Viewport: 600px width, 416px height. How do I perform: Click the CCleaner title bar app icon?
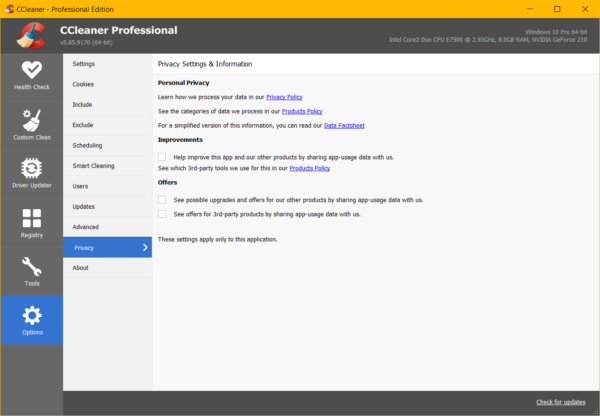pyautogui.click(x=9, y=8)
